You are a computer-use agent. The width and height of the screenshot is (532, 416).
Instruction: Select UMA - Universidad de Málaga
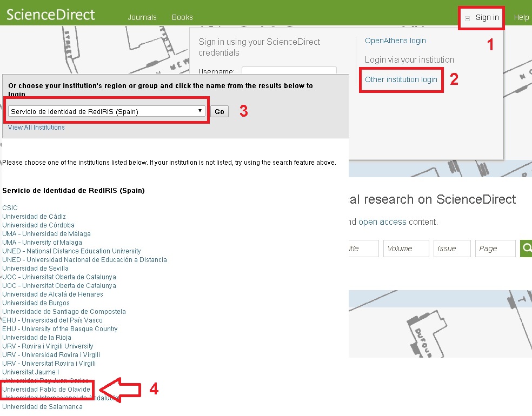(x=46, y=233)
